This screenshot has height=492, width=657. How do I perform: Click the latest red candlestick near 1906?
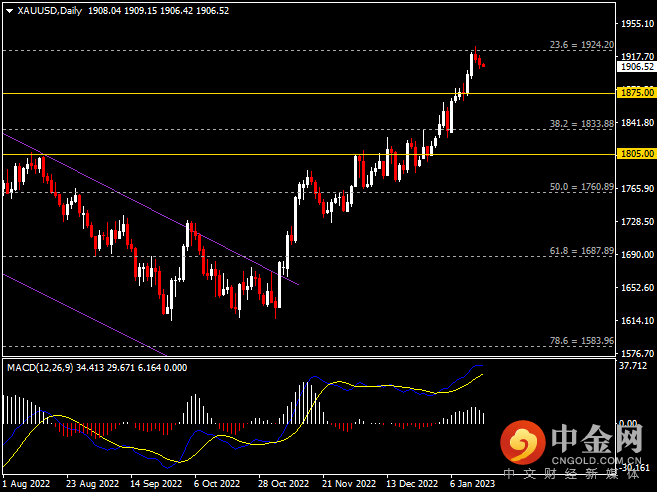483,65
